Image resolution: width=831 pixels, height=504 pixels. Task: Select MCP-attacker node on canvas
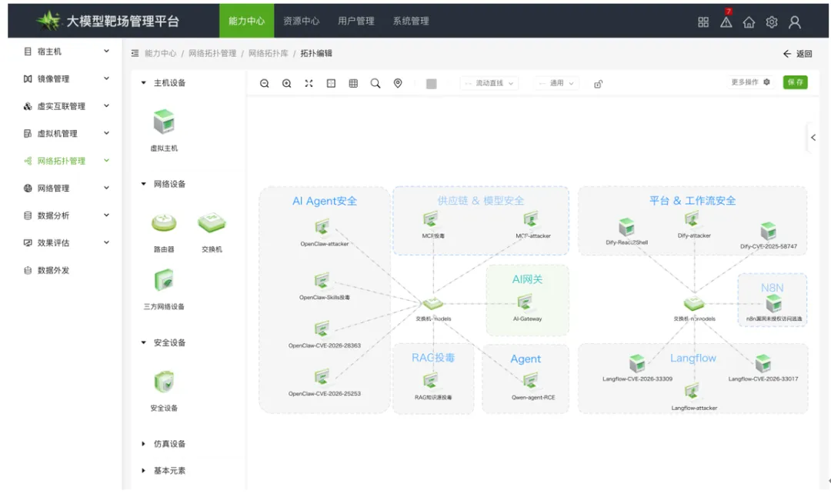[x=531, y=219]
